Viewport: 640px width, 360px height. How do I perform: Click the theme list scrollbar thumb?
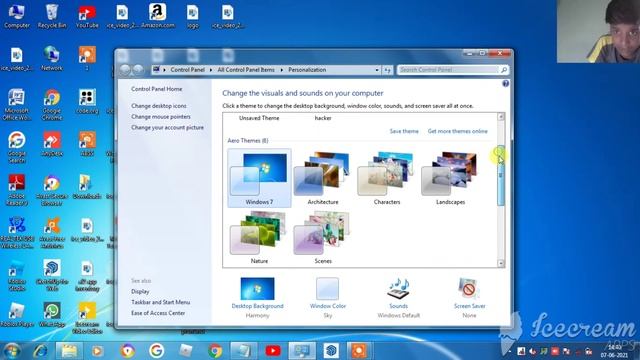tap(501, 176)
